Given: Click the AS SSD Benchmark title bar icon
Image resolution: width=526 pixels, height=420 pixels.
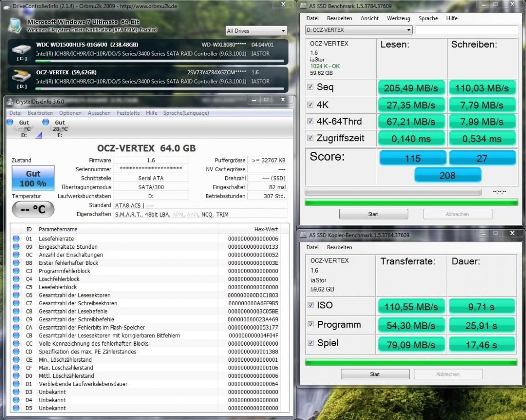Looking at the screenshot, I should tap(303, 6).
